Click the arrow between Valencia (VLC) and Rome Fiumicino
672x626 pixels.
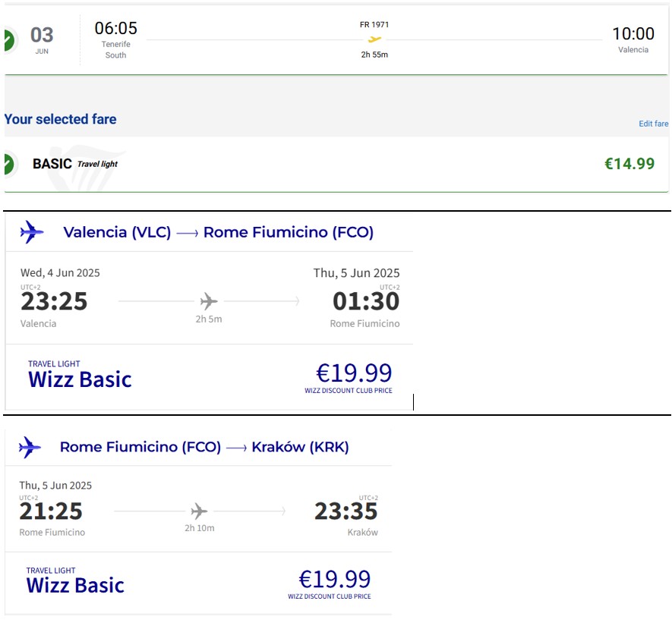[188, 233]
